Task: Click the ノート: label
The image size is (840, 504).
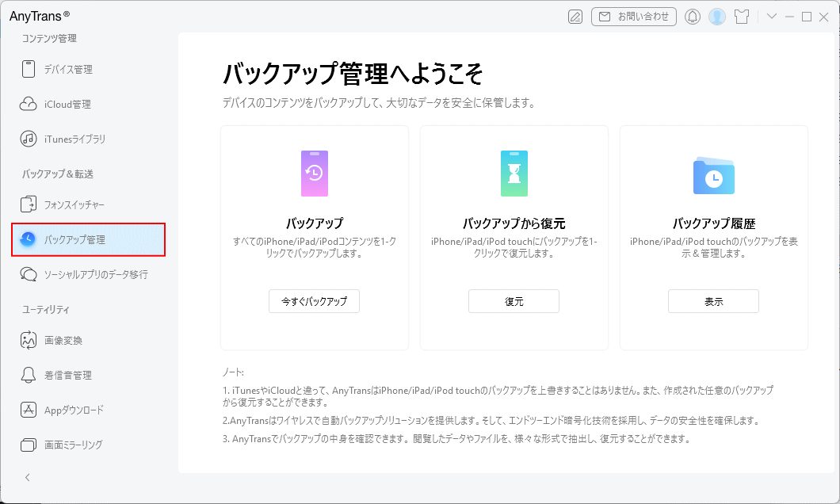Action: tap(233, 372)
